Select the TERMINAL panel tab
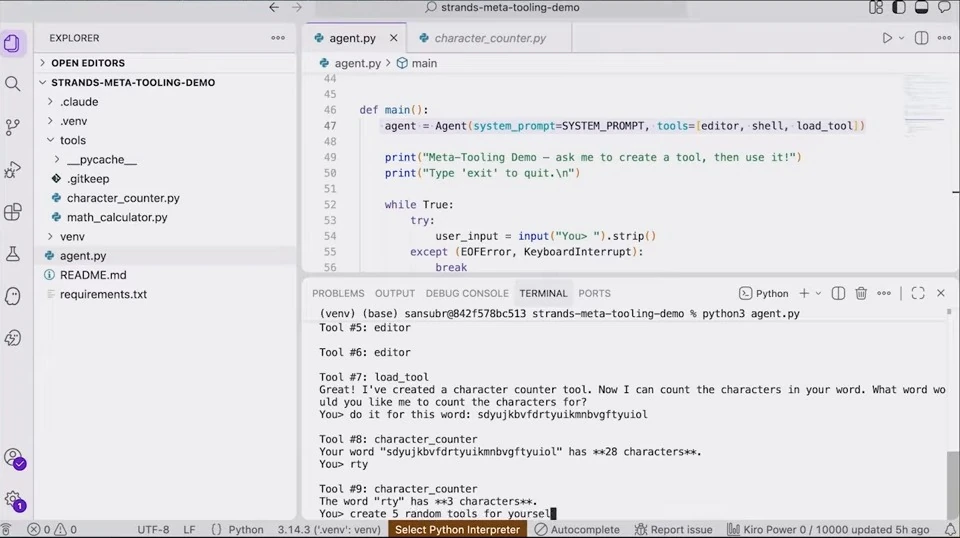Screen dimensions: 960x538 coord(543,293)
